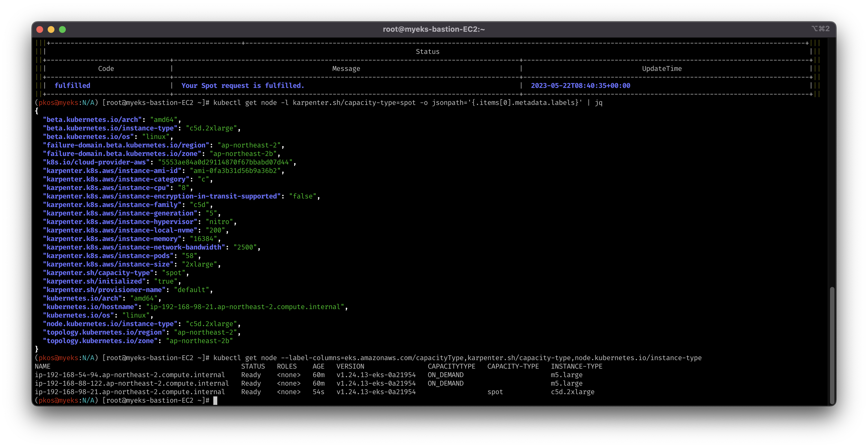Screen dimensions: 868x448
Task: Click "failure-domain.beta.kubernetes.io/region" key
Action: point(126,145)
